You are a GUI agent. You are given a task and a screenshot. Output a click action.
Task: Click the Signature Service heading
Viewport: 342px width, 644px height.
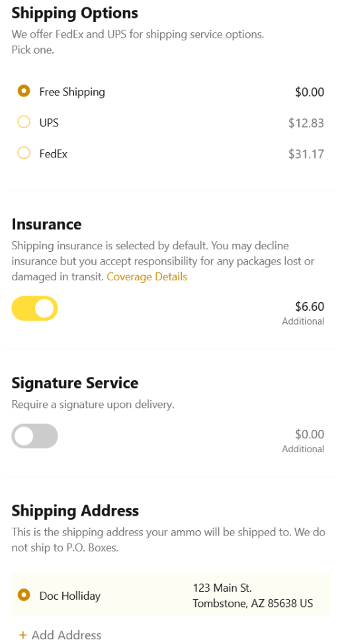point(75,383)
